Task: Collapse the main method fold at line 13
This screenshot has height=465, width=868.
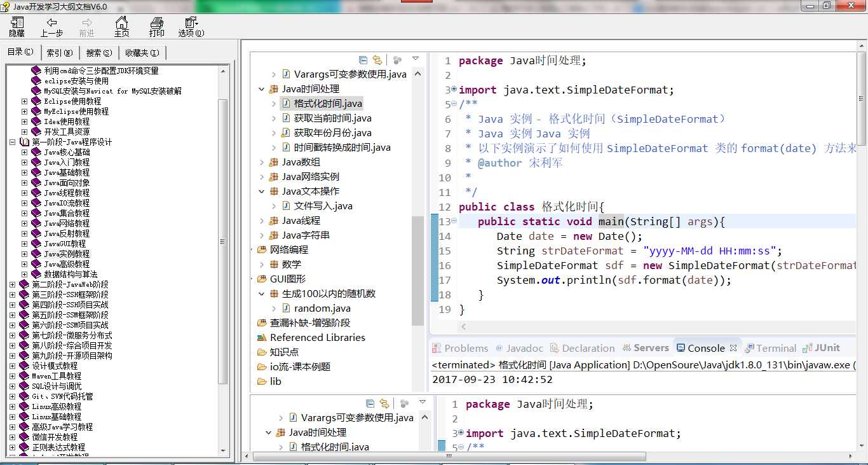Action: (x=454, y=221)
